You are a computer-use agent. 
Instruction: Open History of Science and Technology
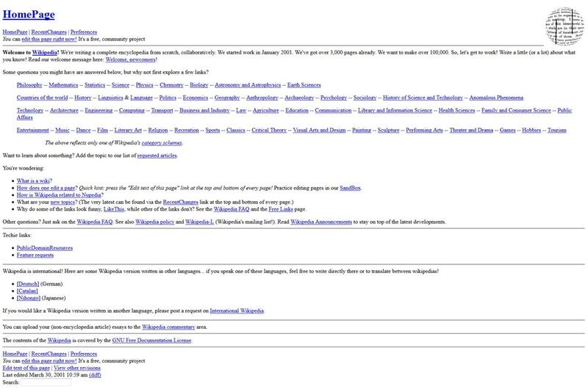tap(423, 98)
